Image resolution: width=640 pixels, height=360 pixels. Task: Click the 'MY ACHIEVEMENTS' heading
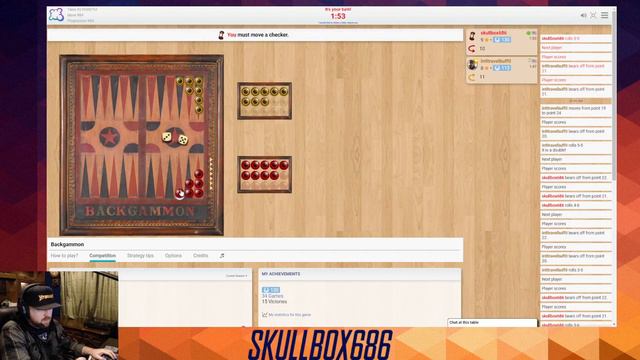tap(281, 274)
